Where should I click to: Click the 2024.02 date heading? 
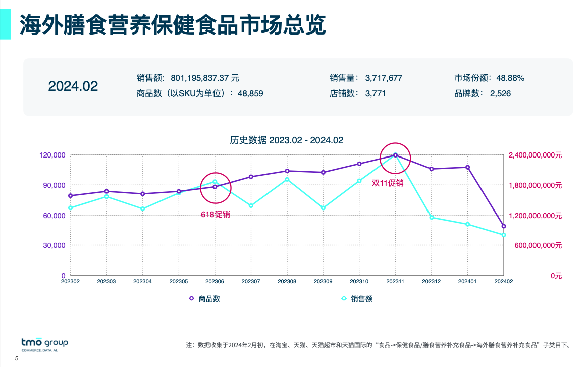(x=73, y=86)
